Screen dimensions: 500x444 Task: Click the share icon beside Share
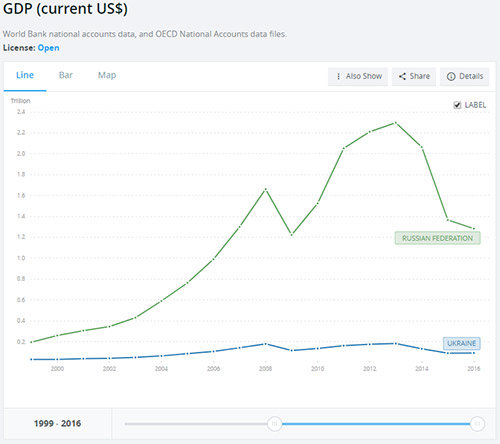pos(402,77)
